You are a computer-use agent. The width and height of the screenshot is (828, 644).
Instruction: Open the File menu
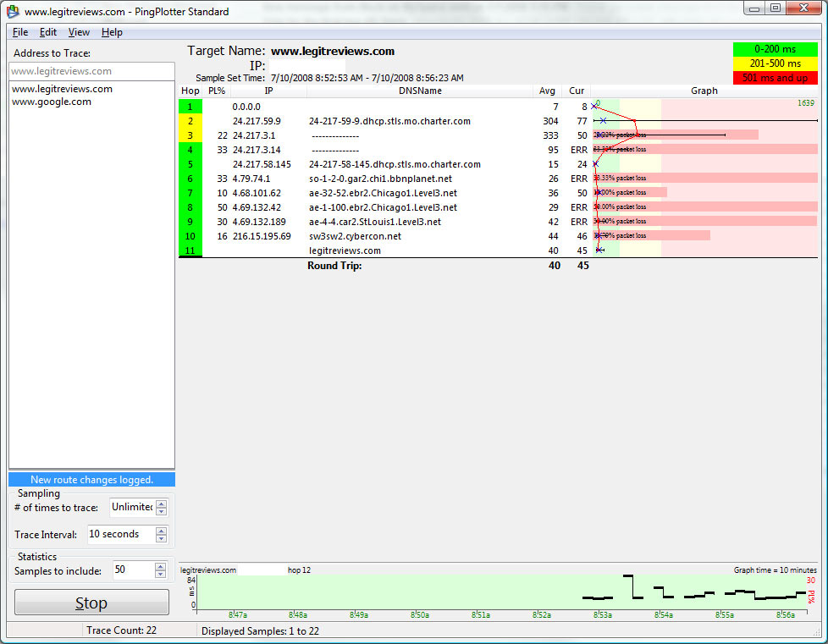pos(20,32)
